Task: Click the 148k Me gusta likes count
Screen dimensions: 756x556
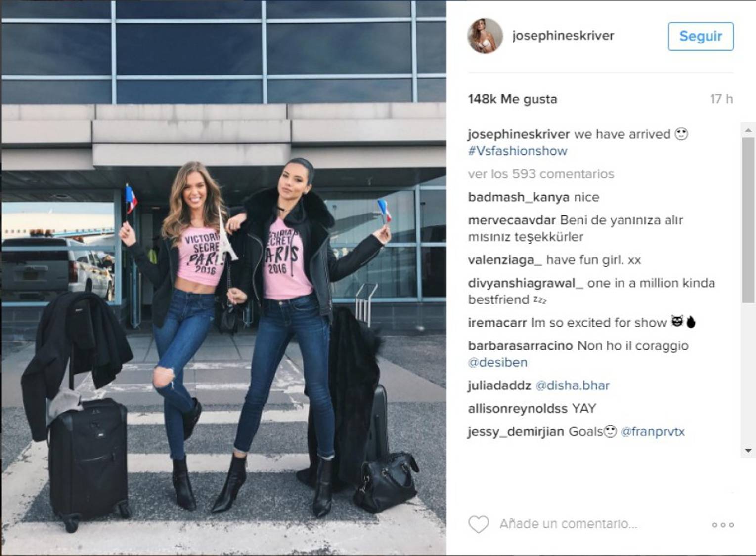Action: click(x=512, y=99)
